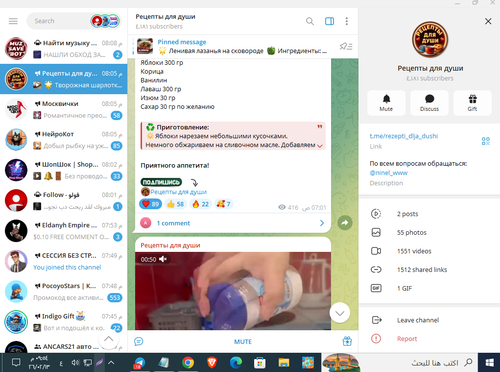The width and height of the screenshot is (500, 372).
Task: Open the channel title Рецепты для души header
Action: (x=165, y=17)
